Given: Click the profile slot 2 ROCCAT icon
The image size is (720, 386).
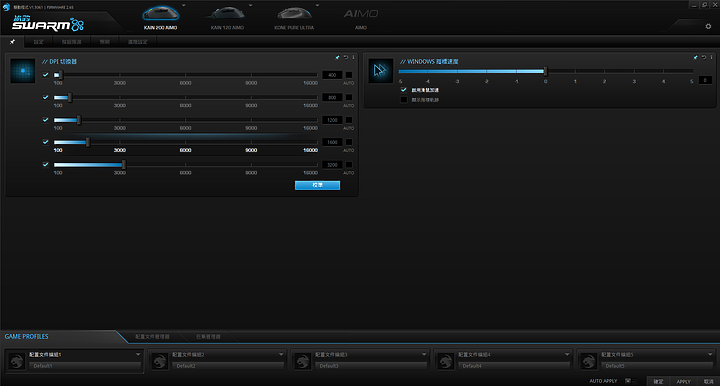Looking at the screenshot, I should (160, 361).
